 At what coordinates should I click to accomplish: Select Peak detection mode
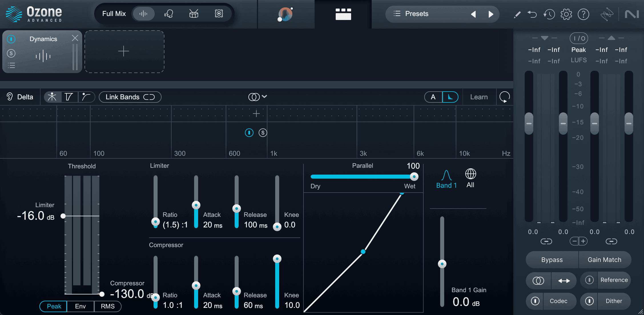pos(54,306)
